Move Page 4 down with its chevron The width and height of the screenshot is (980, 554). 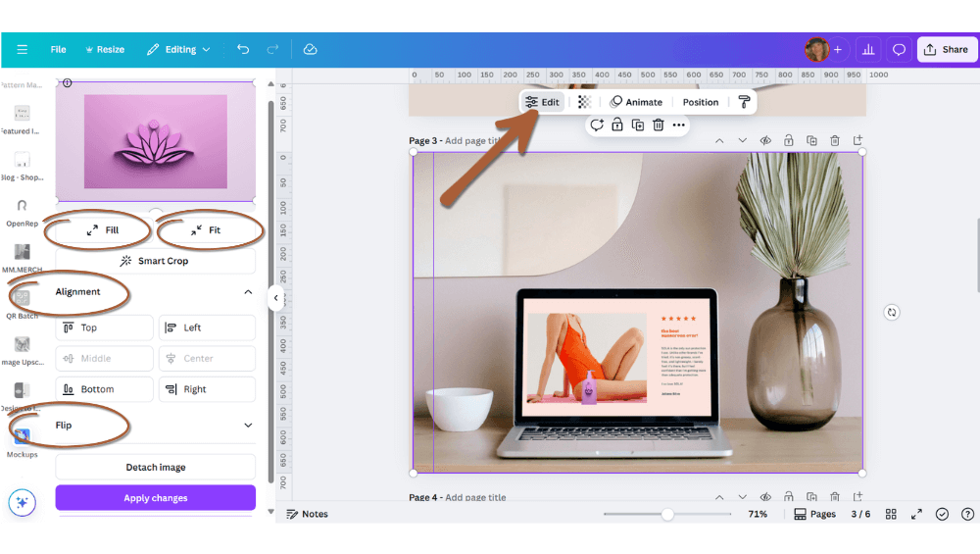pos(743,497)
